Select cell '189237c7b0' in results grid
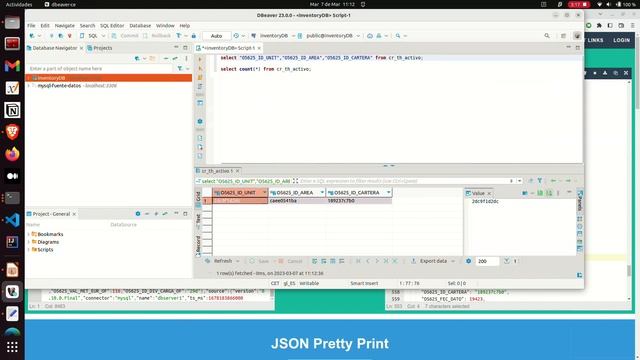Screen dimensions: 640x360 pos(359,201)
